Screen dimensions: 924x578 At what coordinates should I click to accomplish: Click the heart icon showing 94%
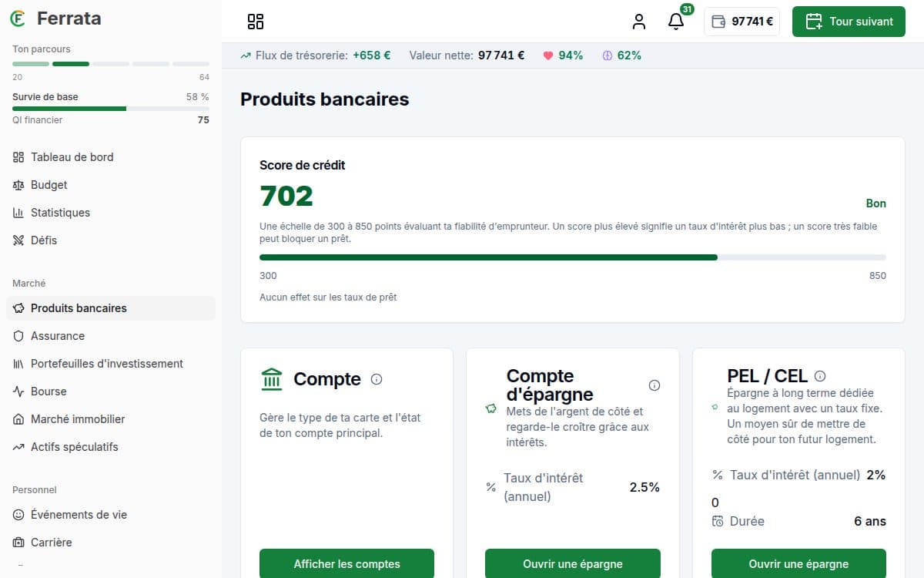coord(548,55)
